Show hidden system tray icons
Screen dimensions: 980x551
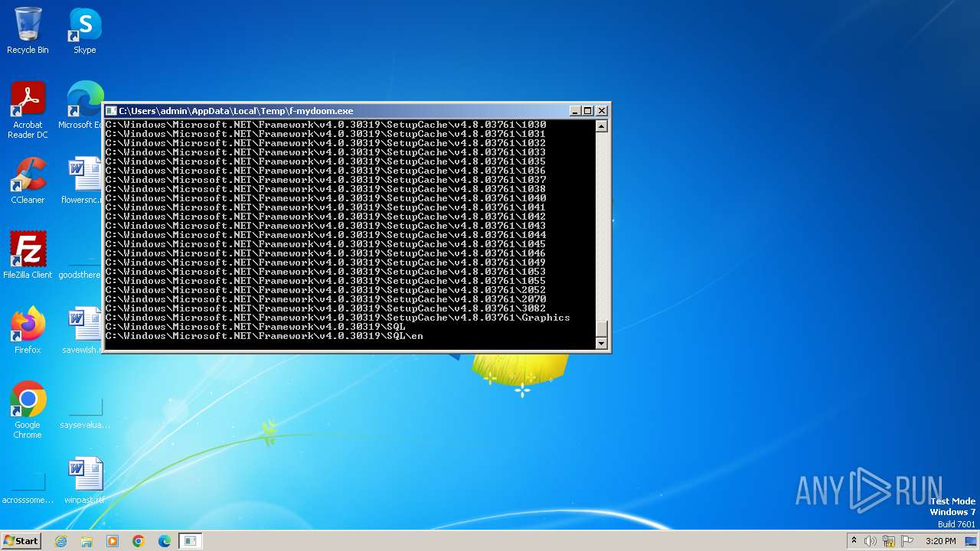pos(854,541)
